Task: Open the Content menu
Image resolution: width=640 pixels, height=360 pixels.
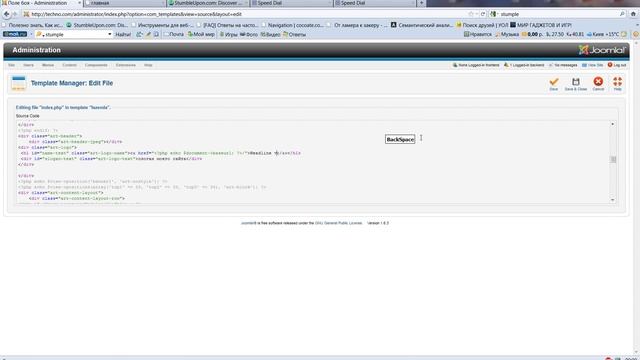Action: (69, 65)
